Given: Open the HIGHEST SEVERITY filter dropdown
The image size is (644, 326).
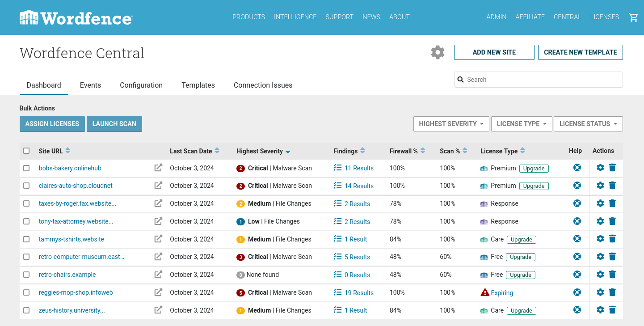Looking at the screenshot, I should tap(451, 124).
